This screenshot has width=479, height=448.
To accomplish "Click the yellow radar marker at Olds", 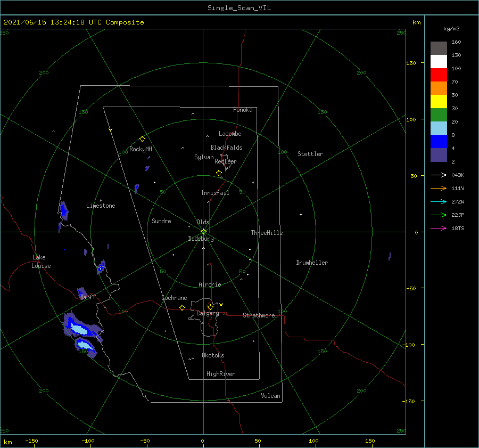I will (x=203, y=232).
